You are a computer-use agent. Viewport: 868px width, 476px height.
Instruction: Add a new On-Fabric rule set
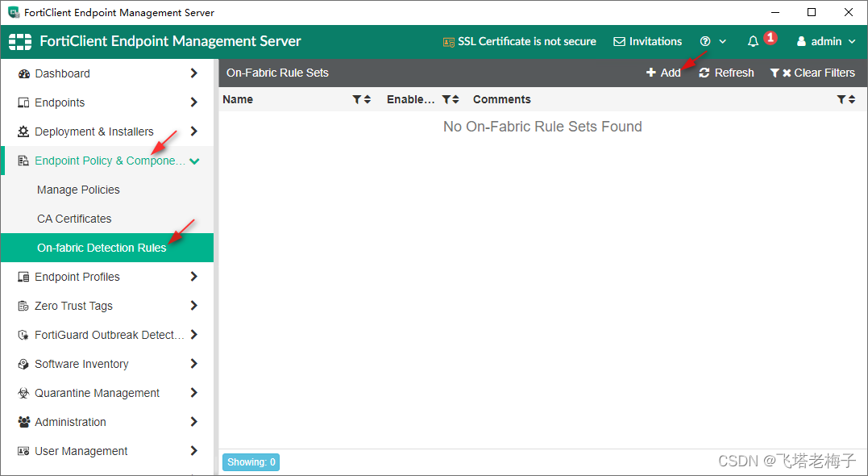pos(663,73)
